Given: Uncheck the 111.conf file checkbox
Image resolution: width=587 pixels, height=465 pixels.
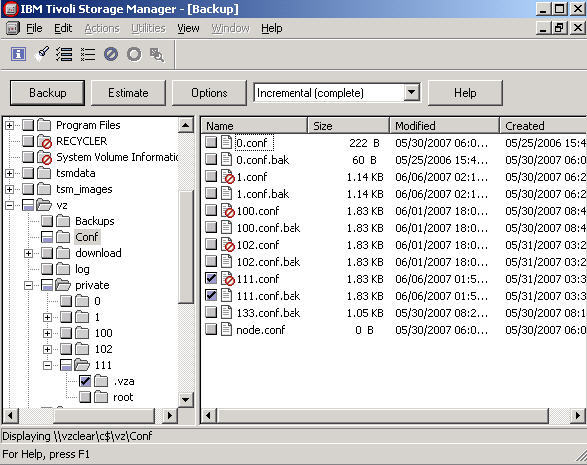Looking at the screenshot, I should click(211, 279).
